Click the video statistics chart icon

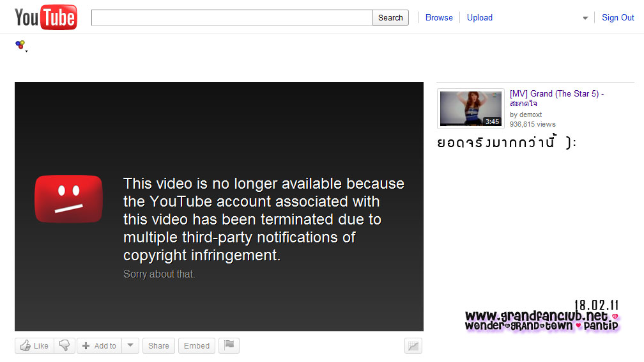point(413,346)
